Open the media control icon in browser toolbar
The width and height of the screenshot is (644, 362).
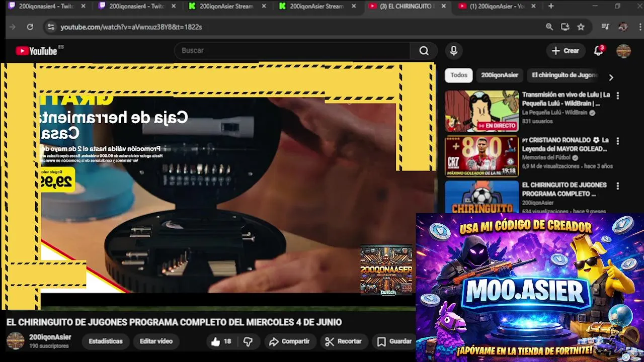pyautogui.click(x=605, y=27)
